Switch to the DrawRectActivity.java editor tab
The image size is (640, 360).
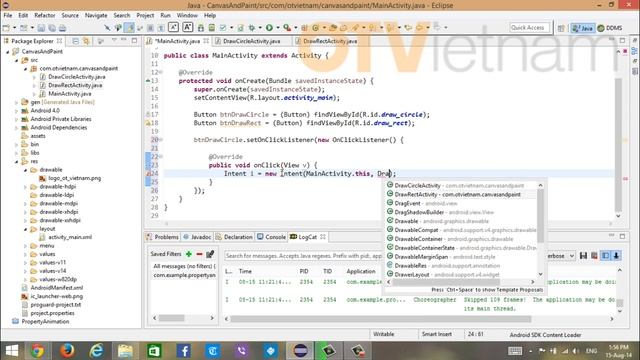pos(330,41)
